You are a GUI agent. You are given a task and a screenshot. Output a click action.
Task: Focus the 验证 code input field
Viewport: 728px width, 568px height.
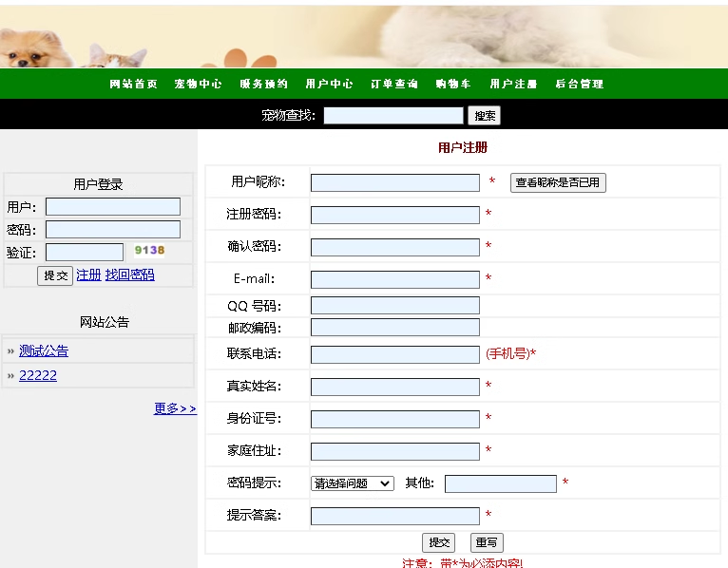(x=85, y=252)
